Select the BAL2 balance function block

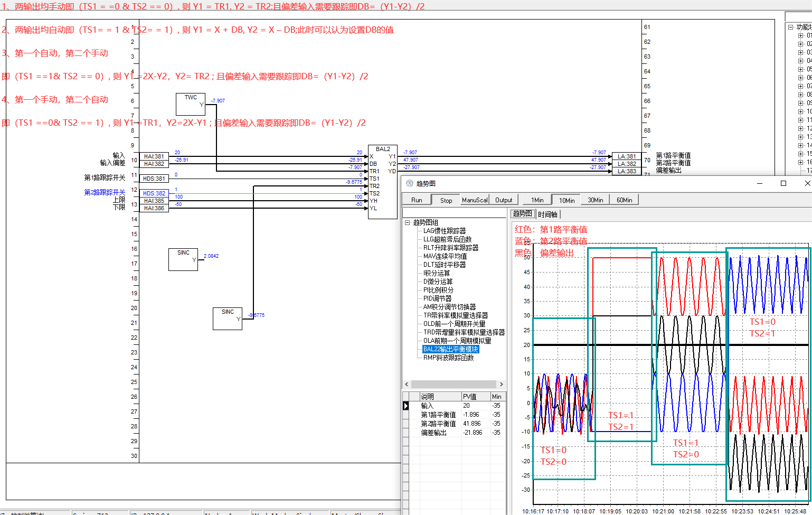point(383,182)
